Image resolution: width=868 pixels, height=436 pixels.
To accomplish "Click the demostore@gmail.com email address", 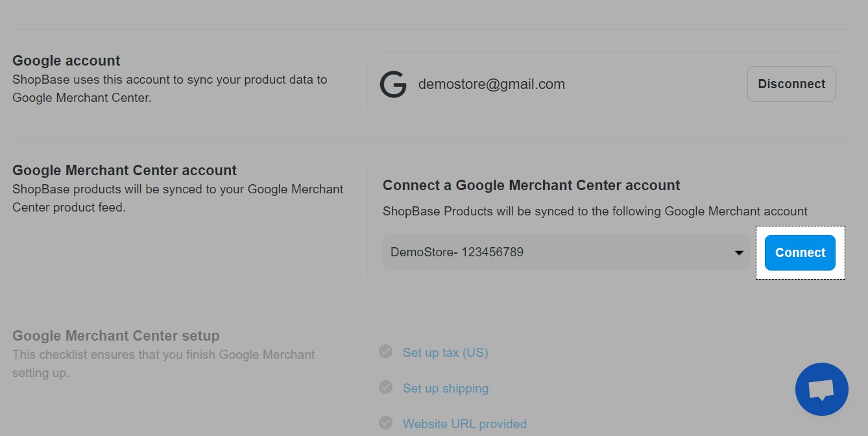I will pos(491,84).
